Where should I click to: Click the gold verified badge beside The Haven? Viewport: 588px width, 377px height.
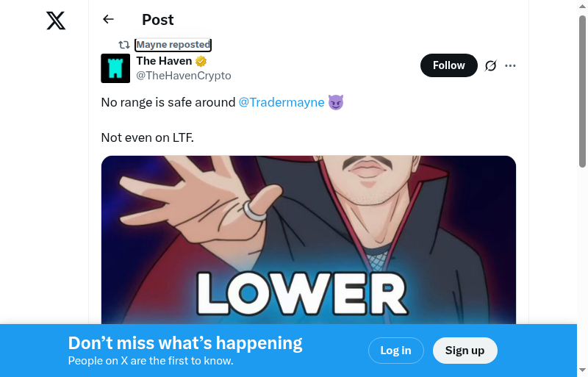pyautogui.click(x=201, y=61)
